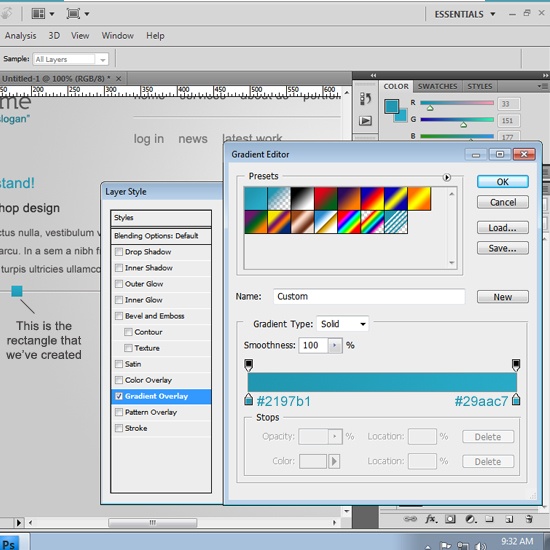This screenshot has width=550, height=550.
Task: Open the Color panel options menu icon
Action: pos(544,86)
